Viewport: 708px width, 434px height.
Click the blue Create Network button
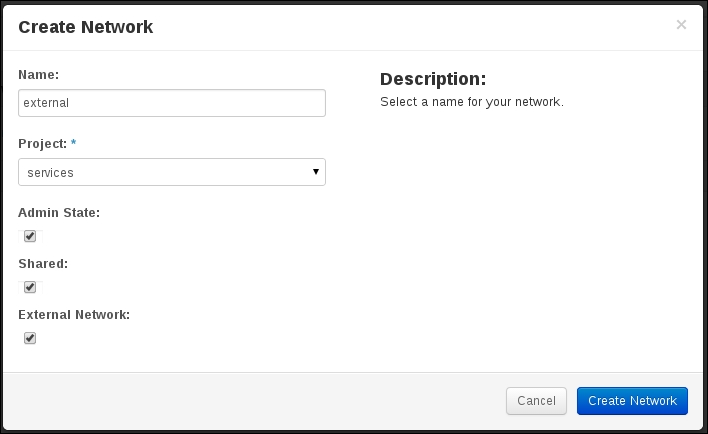(x=632, y=401)
